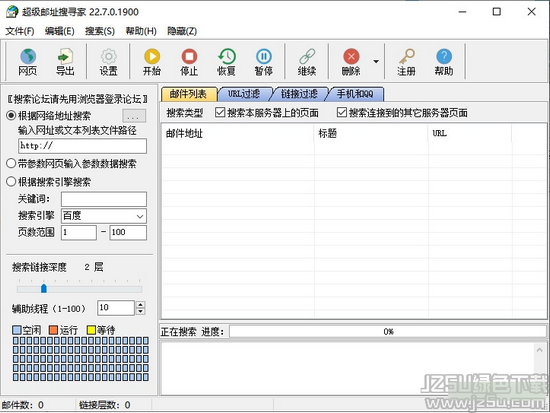Click the 导出 export icon
Image resolution: width=550 pixels, height=413 pixels.
click(x=65, y=56)
